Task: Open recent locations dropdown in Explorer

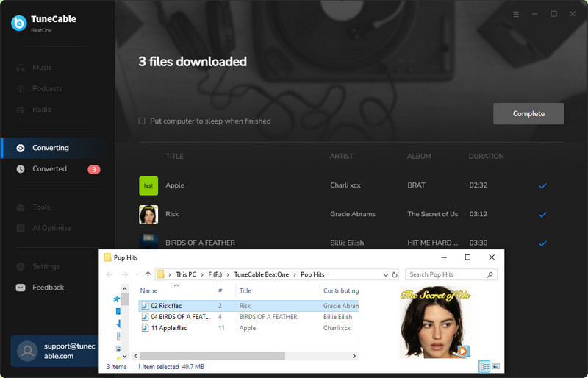Action: click(137, 275)
